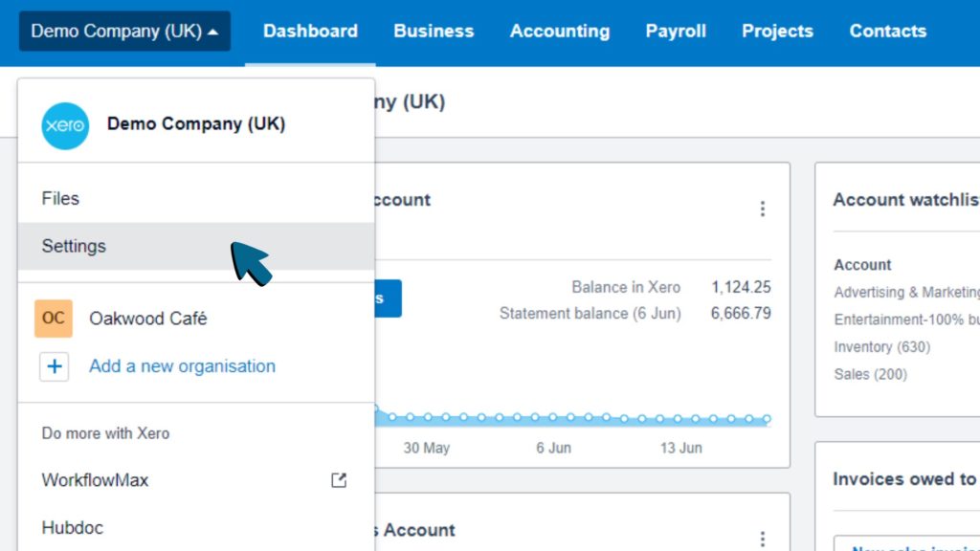
Task: Click the OC avatar for Oakwood Café
Action: 54,318
